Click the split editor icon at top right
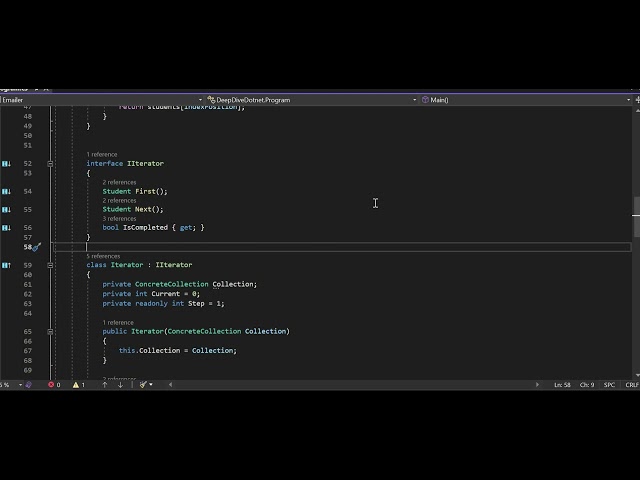640x480 pixels. pyautogui.click(x=637, y=100)
